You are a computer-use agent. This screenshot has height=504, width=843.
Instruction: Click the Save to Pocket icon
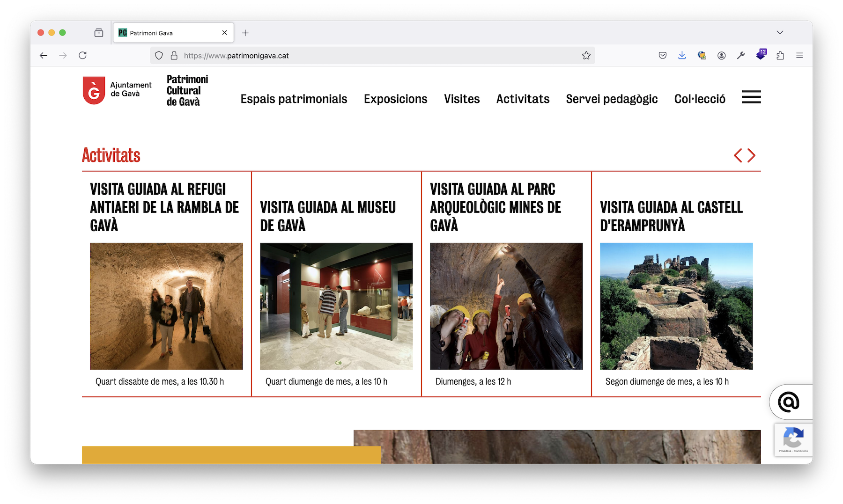tap(662, 56)
